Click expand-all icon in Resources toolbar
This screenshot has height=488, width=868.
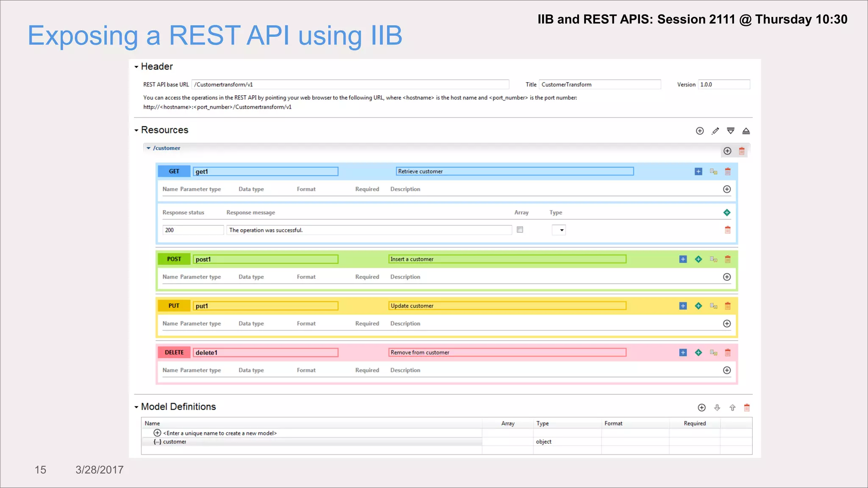point(731,131)
